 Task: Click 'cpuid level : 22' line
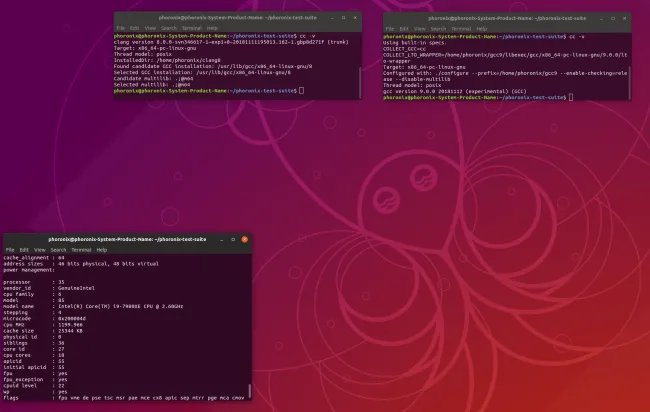[x=34, y=386]
